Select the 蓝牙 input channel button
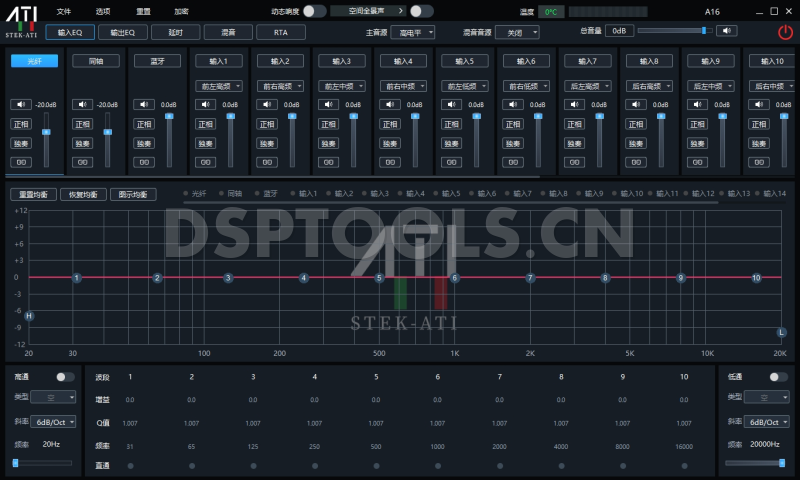 (x=157, y=61)
